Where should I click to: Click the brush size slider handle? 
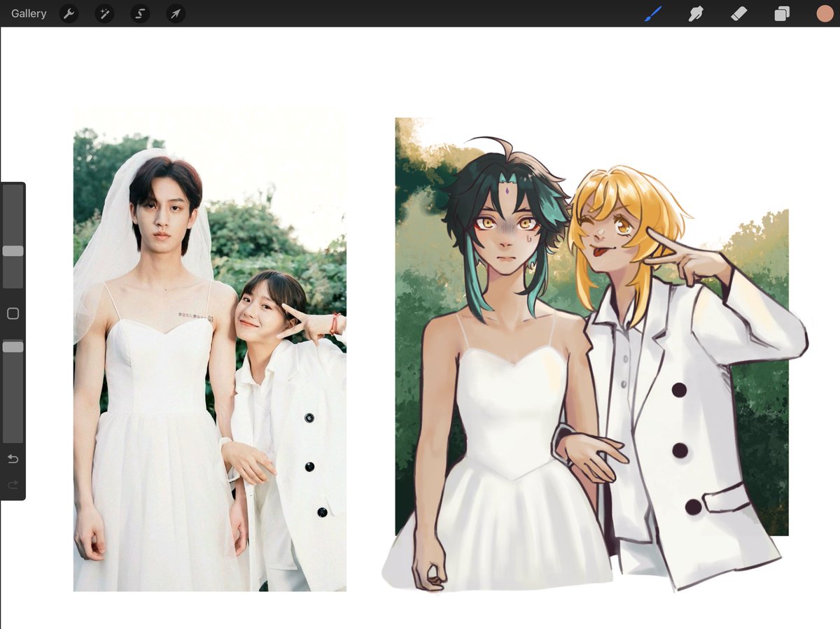click(x=13, y=250)
